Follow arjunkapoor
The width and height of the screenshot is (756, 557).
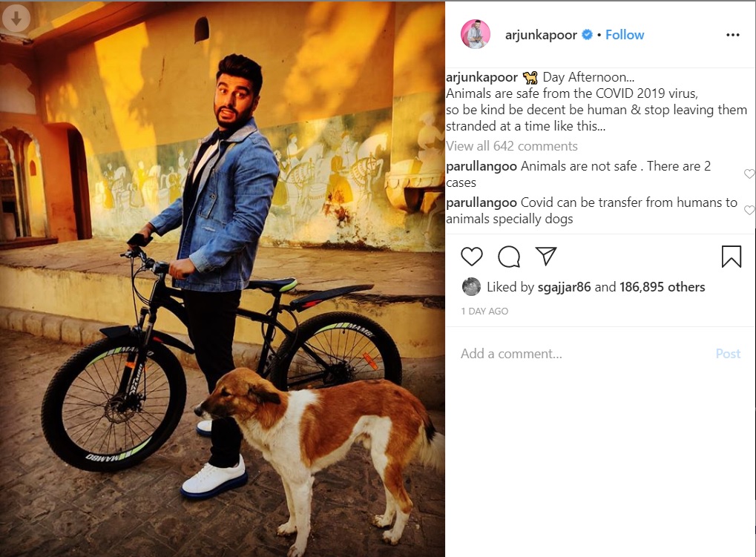point(625,35)
